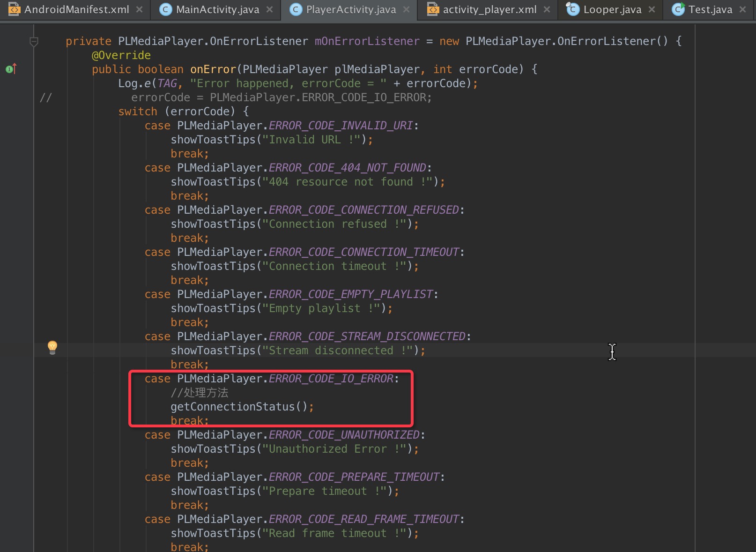Image resolution: width=756 pixels, height=552 pixels.
Task: Click the activity_player.xml file icon
Action: (433, 9)
